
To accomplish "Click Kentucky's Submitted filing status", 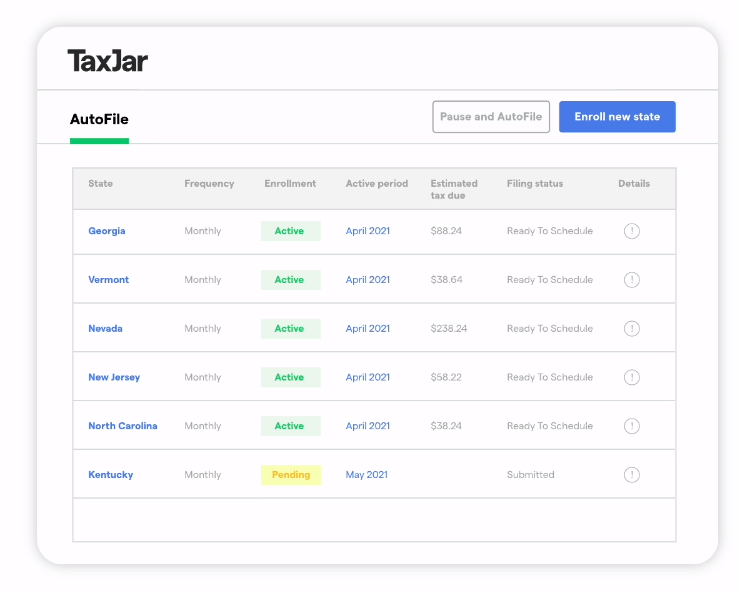I will [531, 475].
